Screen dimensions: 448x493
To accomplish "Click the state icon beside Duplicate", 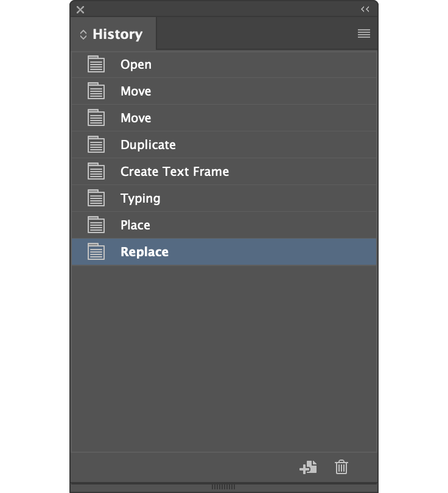I will tap(96, 144).
